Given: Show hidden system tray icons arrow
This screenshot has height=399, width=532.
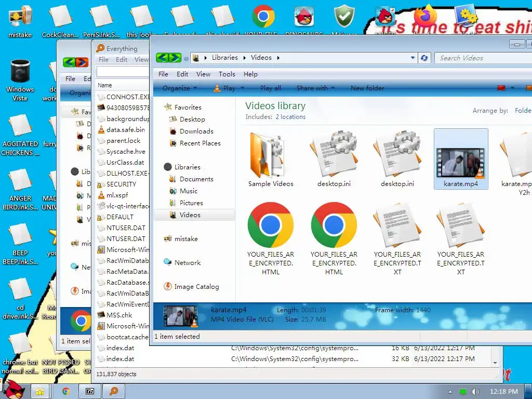Looking at the screenshot, I should 450,392.
